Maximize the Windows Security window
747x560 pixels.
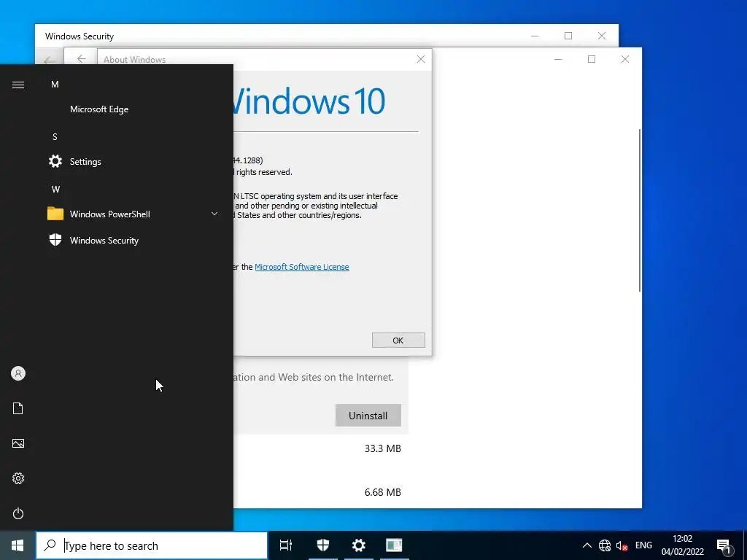(568, 36)
